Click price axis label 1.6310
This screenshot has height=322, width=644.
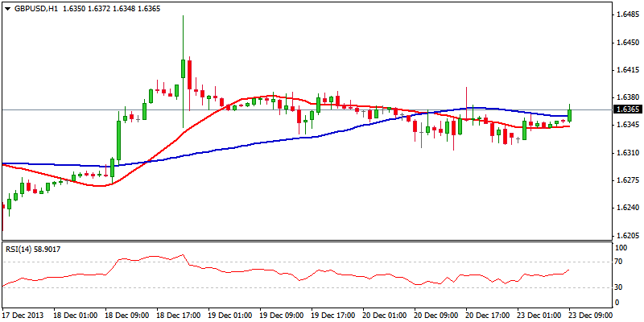coord(628,153)
